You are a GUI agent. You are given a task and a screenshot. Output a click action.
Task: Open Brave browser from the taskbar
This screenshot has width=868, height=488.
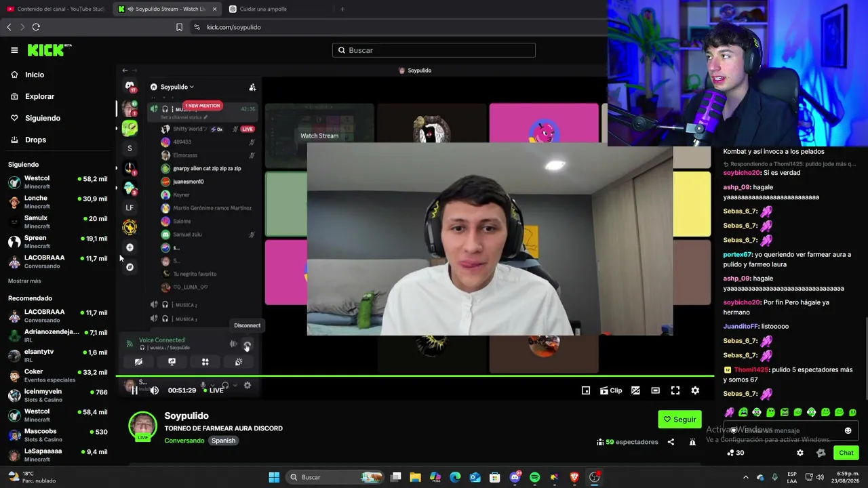[x=574, y=477]
